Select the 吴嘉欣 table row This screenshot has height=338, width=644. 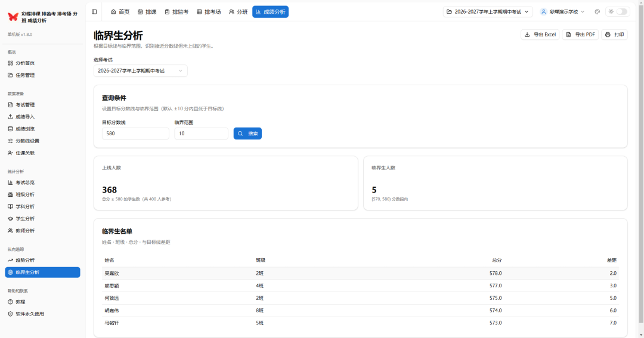[x=361, y=273]
